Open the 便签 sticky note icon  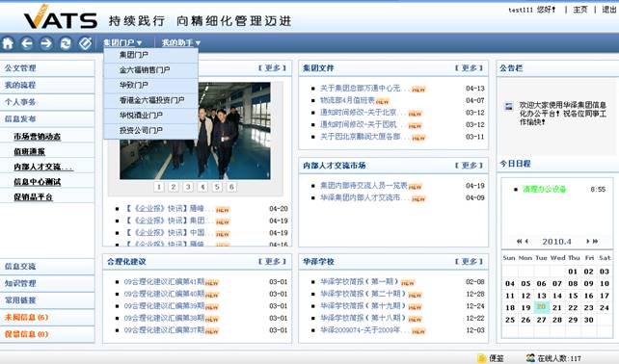tap(482, 357)
